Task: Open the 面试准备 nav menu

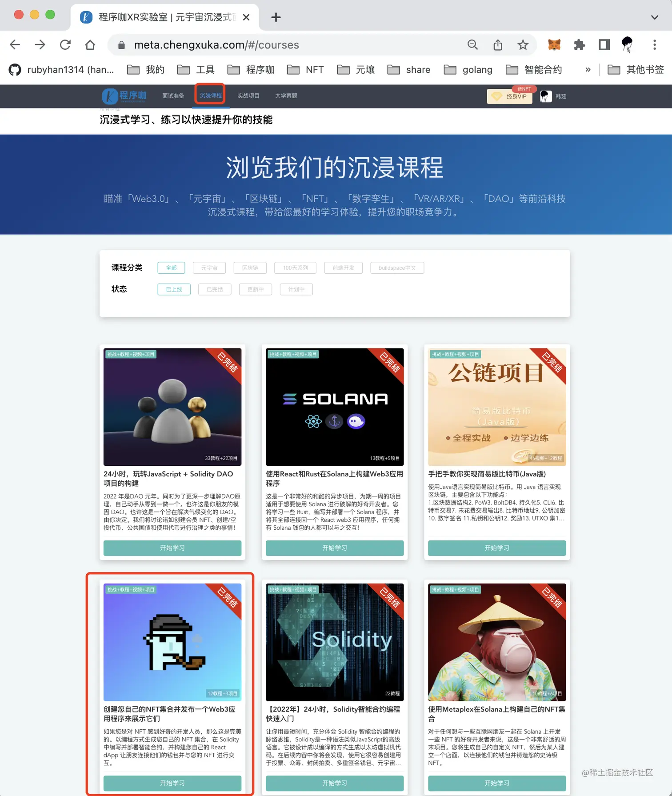Action: point(173,96)
